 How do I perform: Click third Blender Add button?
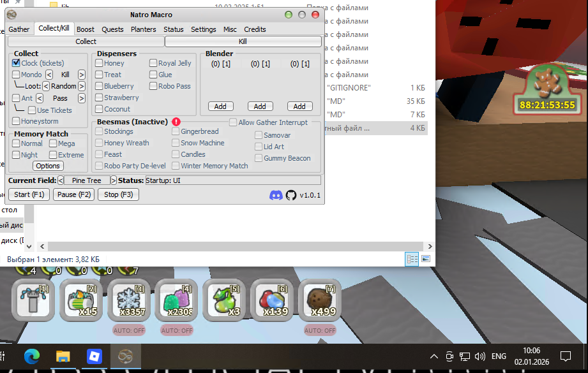299,106
